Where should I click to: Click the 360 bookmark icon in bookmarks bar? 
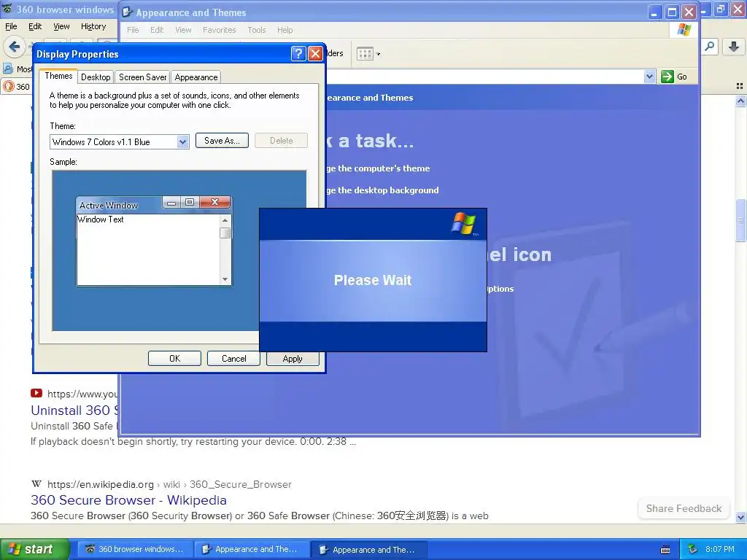tap(8, 86)
